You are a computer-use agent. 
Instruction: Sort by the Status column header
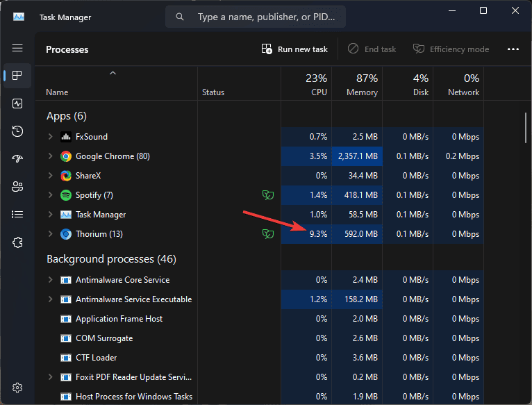pos(239,83)
